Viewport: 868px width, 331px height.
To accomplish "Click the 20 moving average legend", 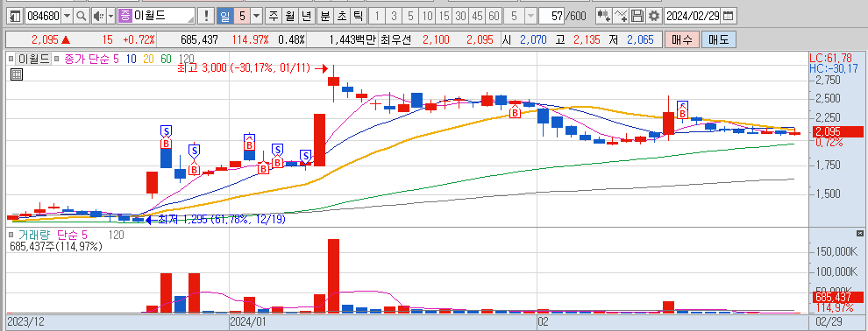I will 148,58.
